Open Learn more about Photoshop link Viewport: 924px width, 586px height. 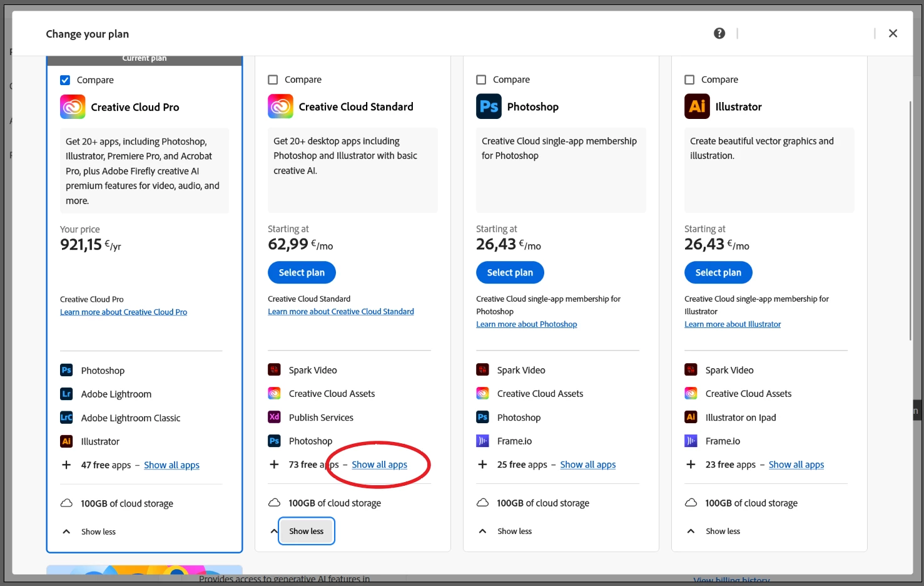point(527,324)
